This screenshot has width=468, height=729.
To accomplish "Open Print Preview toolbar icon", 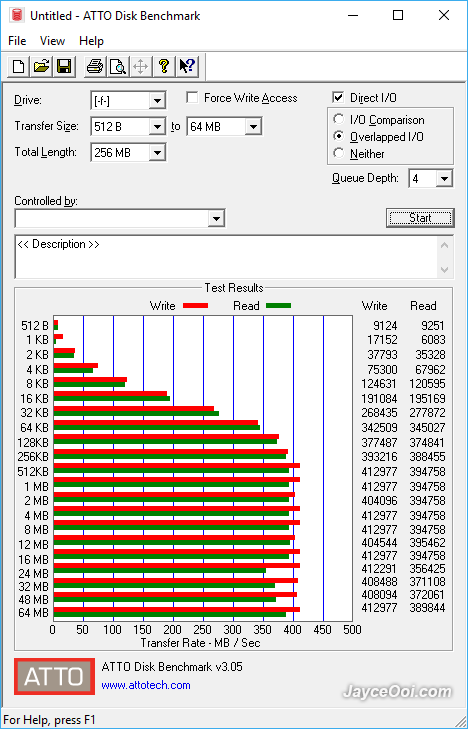I will click(118, 66).
